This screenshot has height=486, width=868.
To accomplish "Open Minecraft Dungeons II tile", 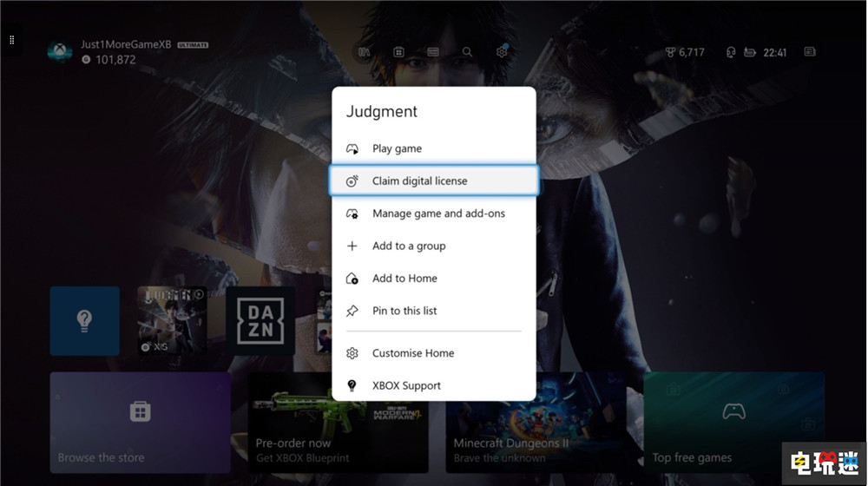I will point(536,423).
